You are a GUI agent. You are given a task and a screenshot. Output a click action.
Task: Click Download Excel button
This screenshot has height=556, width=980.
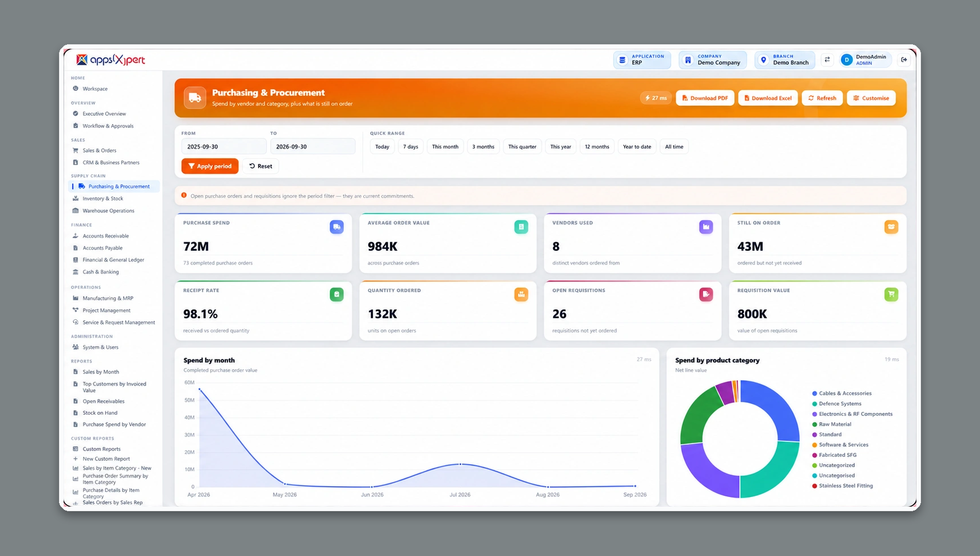point(768,98)
